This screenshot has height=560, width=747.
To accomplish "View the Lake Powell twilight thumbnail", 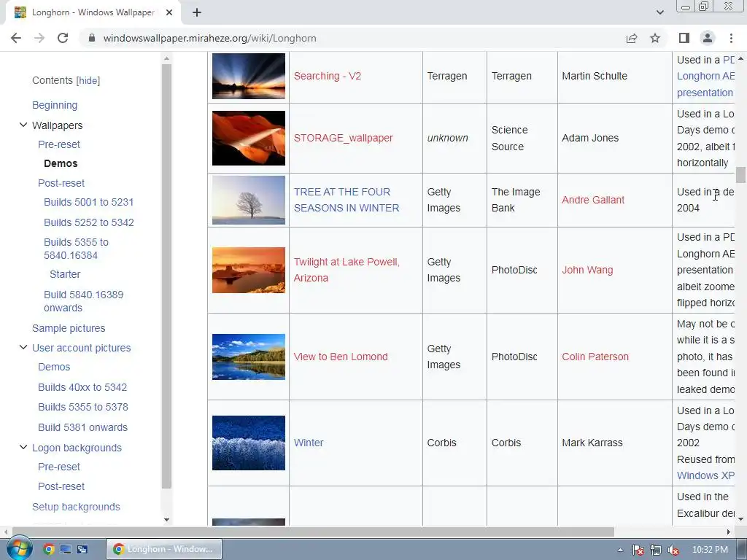I will tap(248, 270).
